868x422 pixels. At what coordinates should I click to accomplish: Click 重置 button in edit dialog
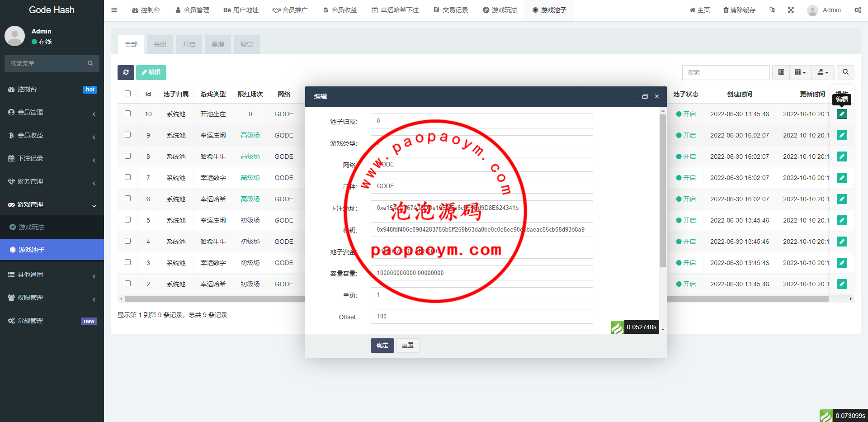[408, 346]
